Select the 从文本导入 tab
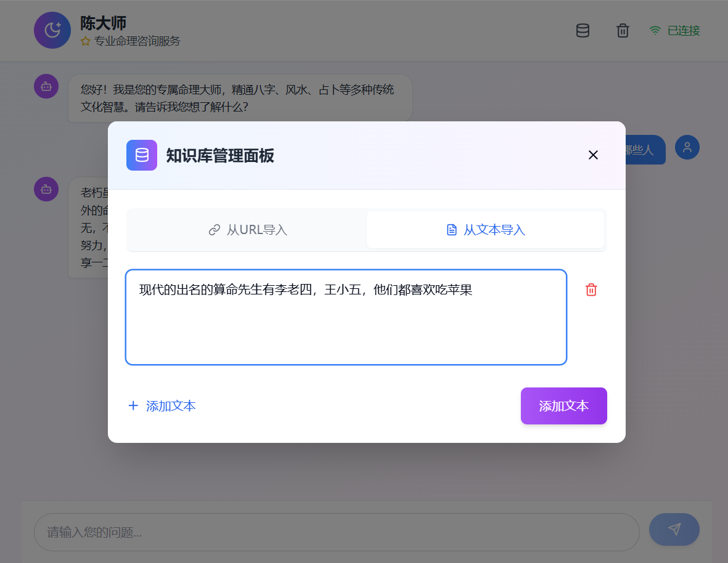Viewport: 728px width, 563px height. coord(486,229)
